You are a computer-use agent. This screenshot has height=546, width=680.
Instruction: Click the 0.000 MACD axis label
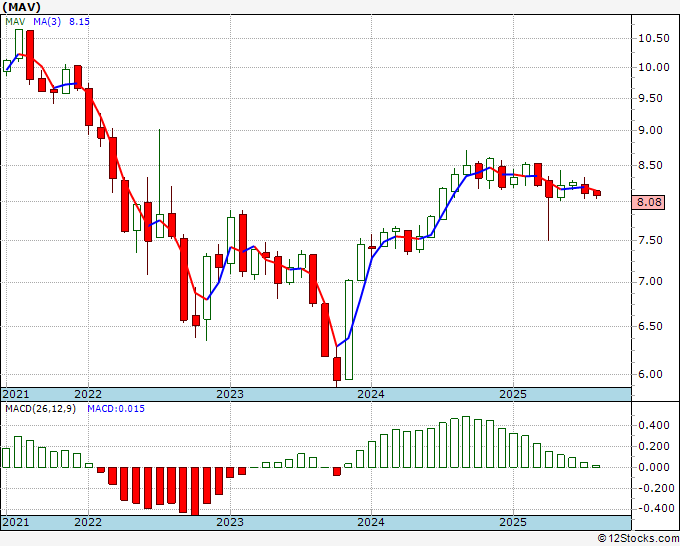click(654, 468)
